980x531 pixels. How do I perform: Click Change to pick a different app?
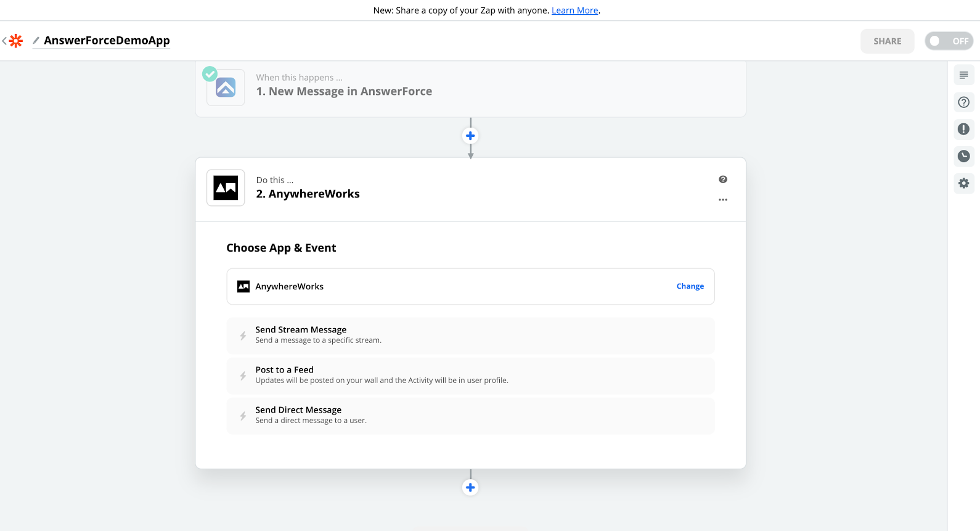click(x=690, y=286)
